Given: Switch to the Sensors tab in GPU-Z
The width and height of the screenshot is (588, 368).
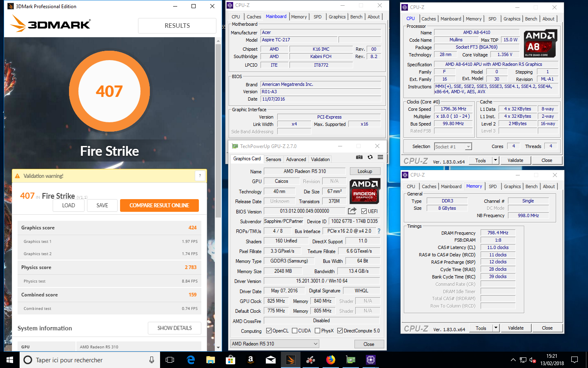Looking at the screenshot, I should 273,159.
